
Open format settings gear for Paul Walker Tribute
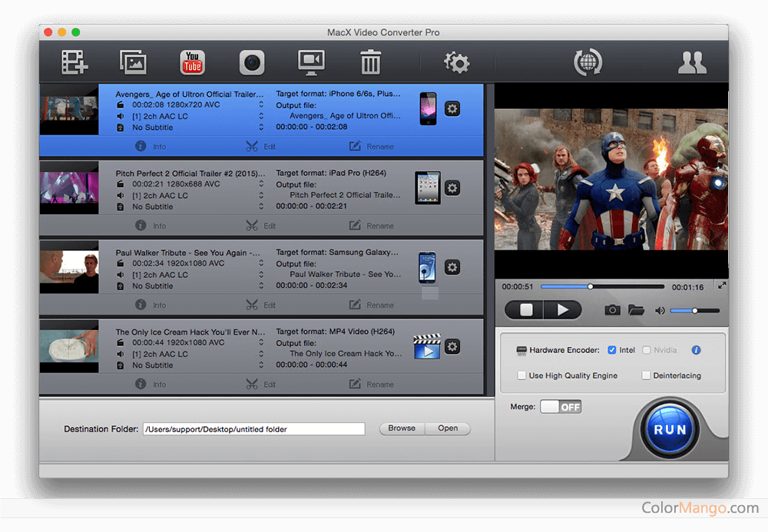click(x=452, y=267)
